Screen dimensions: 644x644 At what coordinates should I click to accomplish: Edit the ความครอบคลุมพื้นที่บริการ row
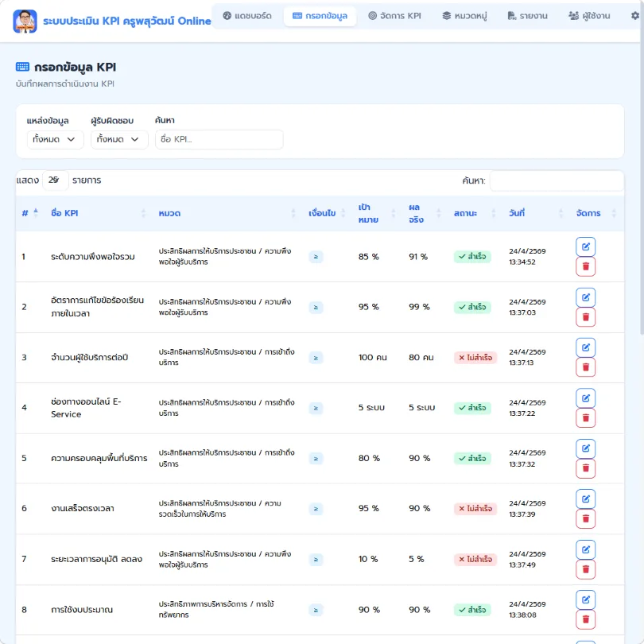[x=585, y=448]
